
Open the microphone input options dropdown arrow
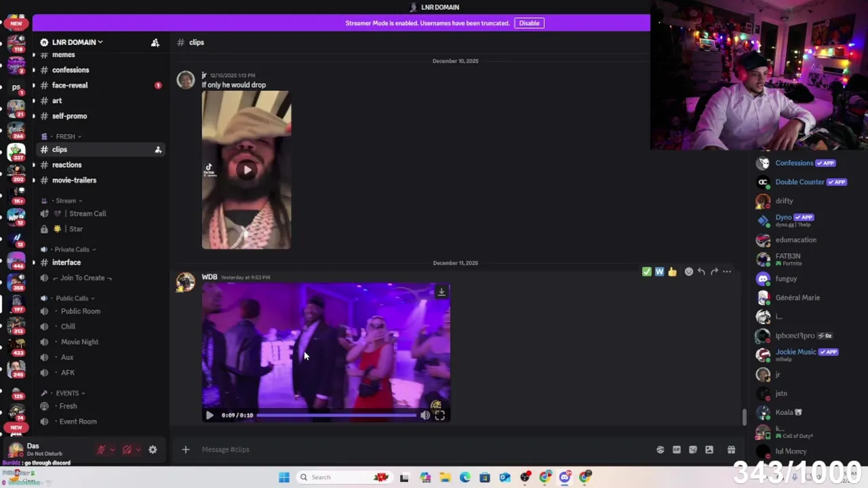click(x=113, y=449)
